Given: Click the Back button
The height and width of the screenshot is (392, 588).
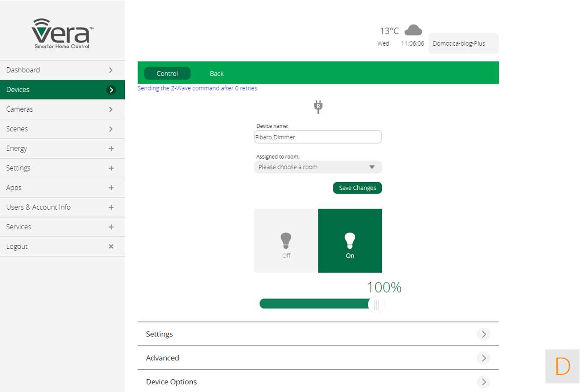Looking at the screenshot, I should tap(217, 74).
